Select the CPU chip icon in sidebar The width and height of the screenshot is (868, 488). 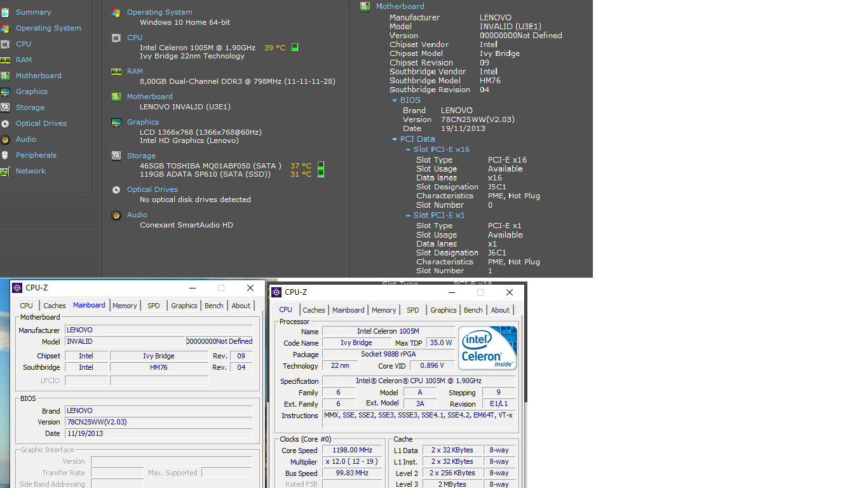(5, 44)
